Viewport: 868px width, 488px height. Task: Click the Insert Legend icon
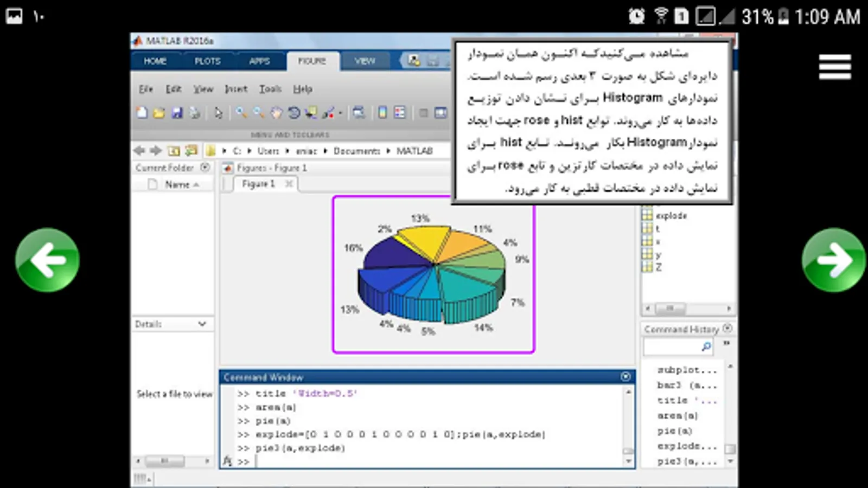click(x=400, y=113)
